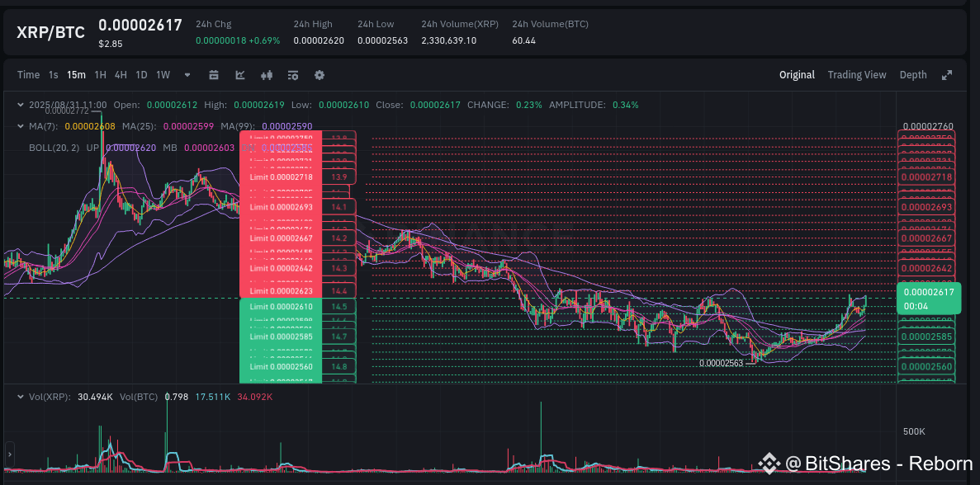
Task: Click the Vol(XRP) 30.494K value
Action: 96,397
